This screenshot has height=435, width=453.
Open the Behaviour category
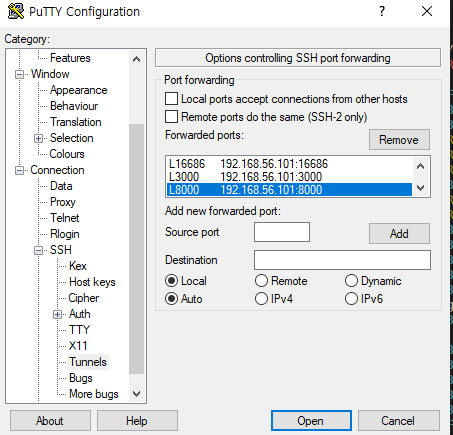point(74,106)
